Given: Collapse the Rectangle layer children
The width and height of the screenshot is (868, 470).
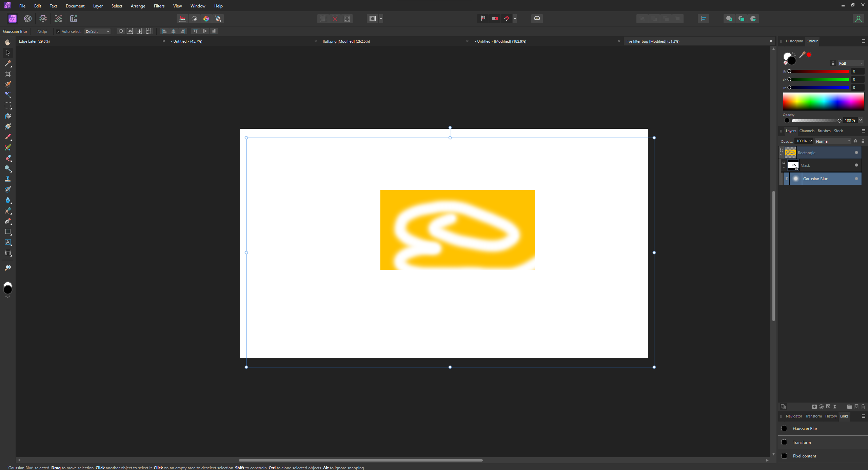Looking at the screenshot, I should pos(782,155).
